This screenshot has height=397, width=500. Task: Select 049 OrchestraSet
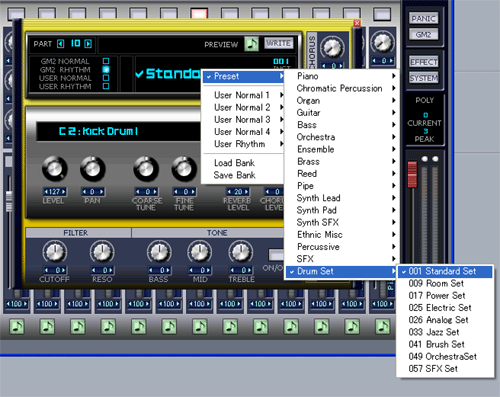point(445,356)
